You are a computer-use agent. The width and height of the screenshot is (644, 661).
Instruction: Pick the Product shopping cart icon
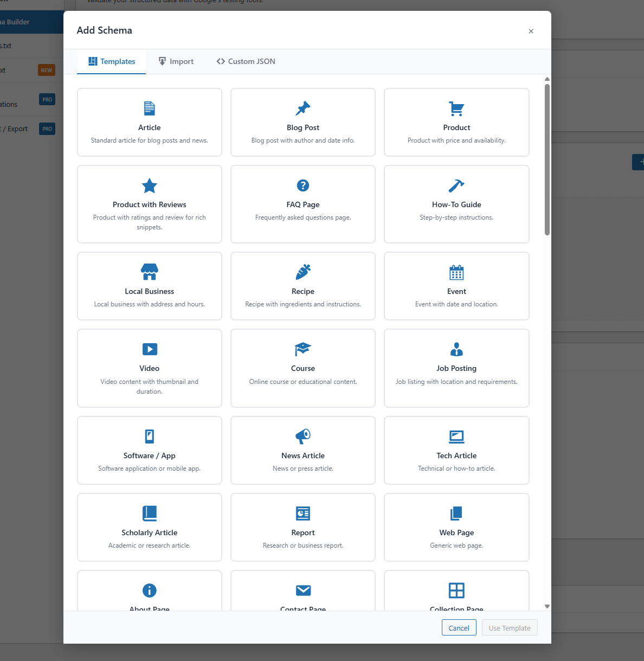(456, 108)
